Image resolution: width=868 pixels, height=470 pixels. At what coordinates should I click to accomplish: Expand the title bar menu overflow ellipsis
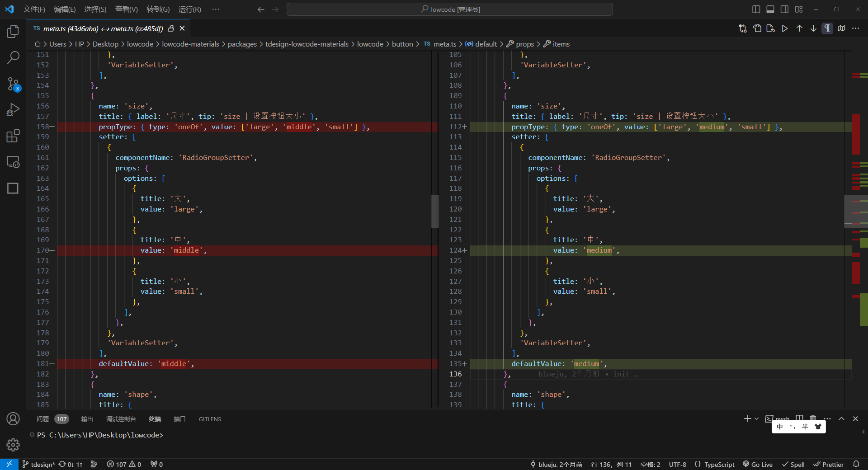pos(216,9)
